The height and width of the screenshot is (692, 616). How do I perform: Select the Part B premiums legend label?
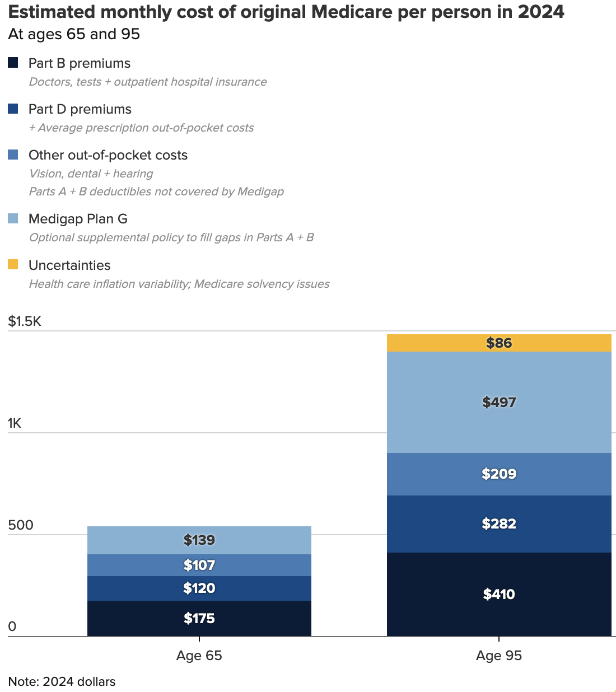tap(79, 63)
